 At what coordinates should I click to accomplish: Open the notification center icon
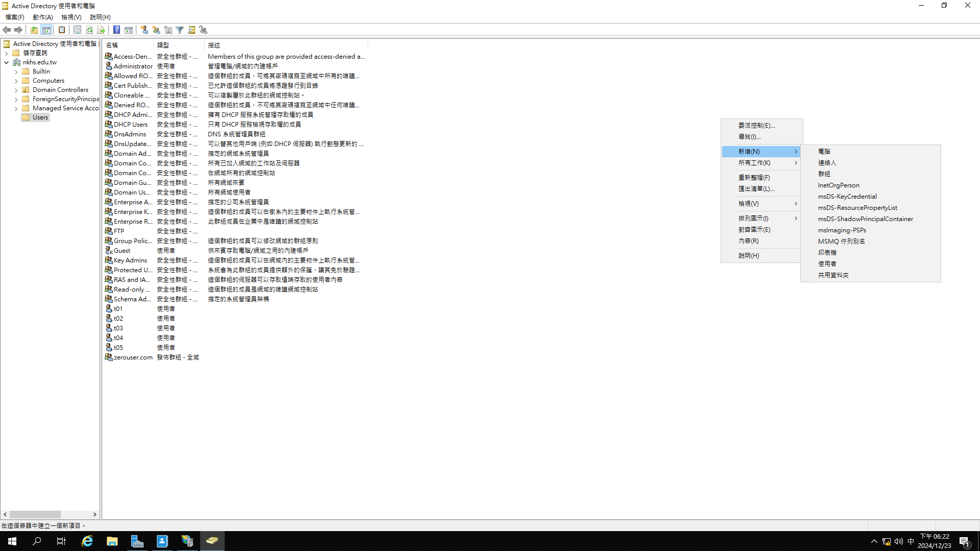click(965, 541)
